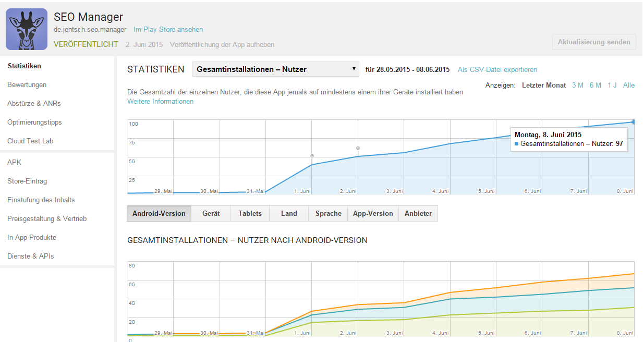
Task: Click the 8. Juni data point on the chart
Action: point(634,121)
